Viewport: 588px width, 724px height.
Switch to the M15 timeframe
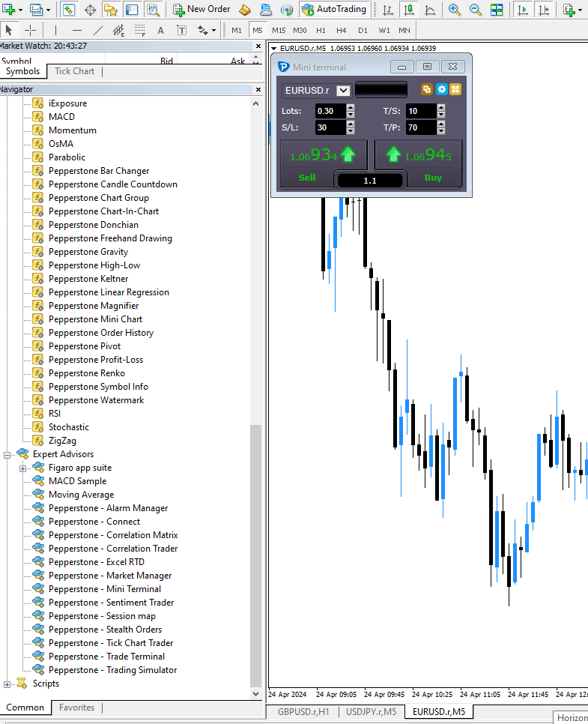click(x=279, y=31)
